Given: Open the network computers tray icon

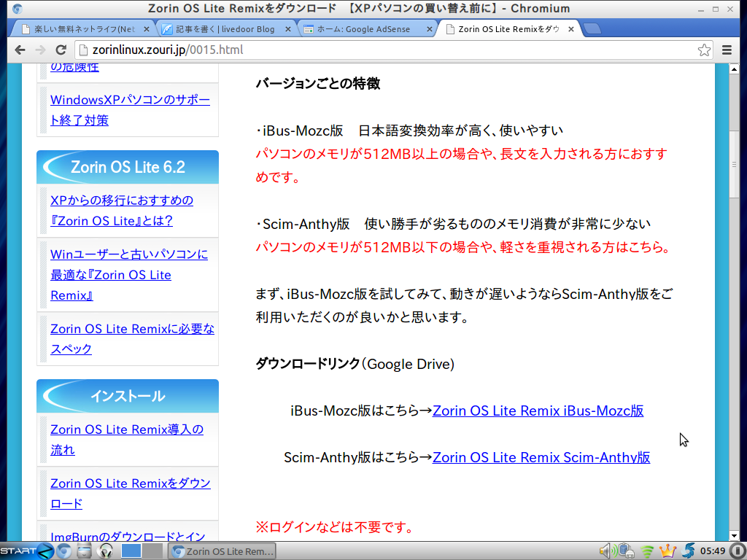Looking at the screenshot, I should point(626,551).
